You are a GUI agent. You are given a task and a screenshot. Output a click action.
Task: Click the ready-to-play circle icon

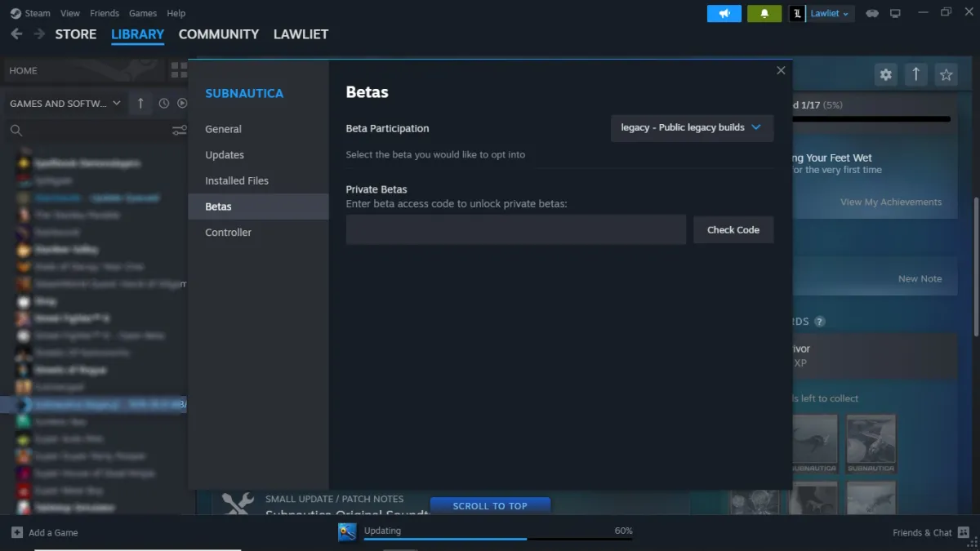tap(182, 104)
